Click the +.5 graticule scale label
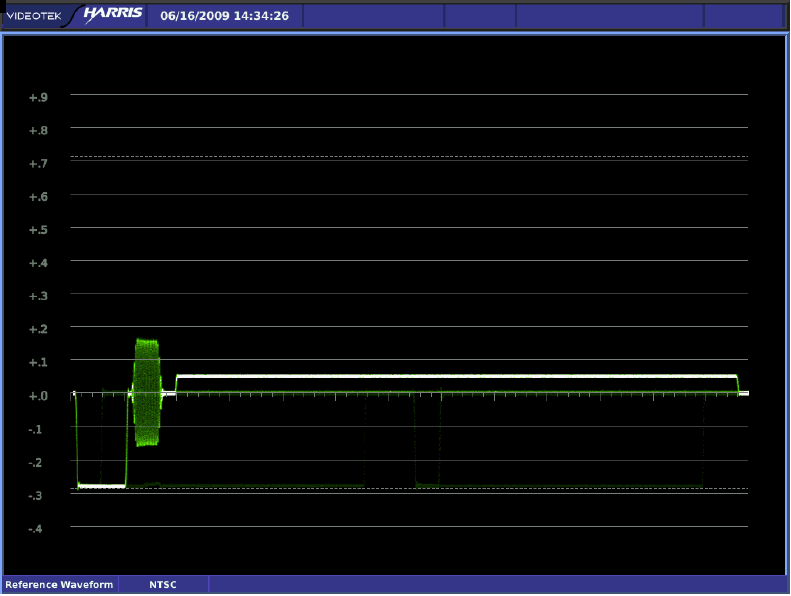The image size is (791, 596). (38, 230)
